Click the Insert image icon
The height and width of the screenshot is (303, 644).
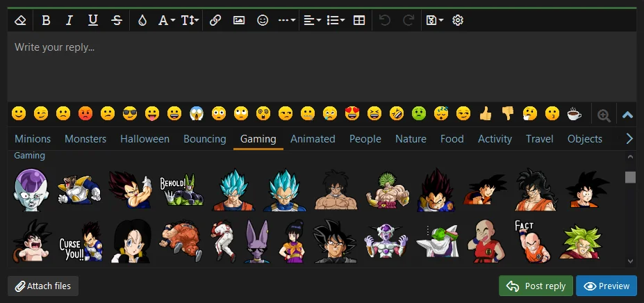tap(239, 21)
